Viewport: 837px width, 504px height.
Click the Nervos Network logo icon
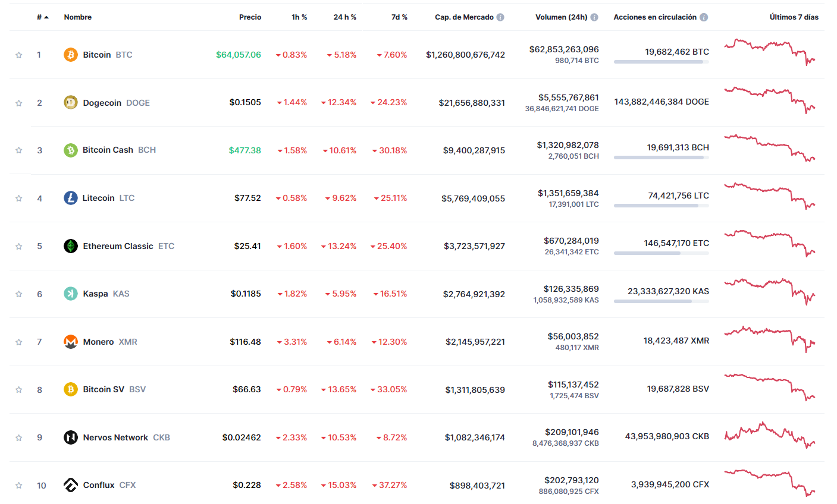click(x=71, y=437)
